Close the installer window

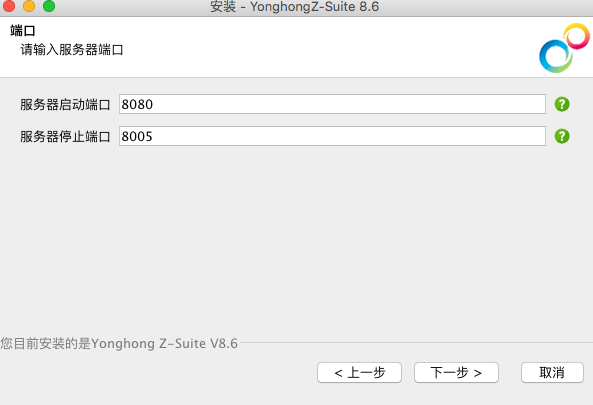[9, 6]
